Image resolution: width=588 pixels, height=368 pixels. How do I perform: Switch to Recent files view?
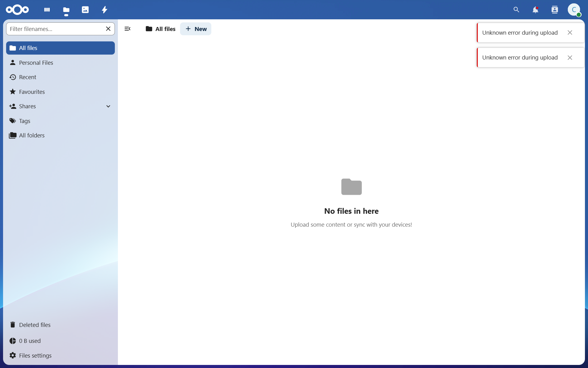pos(28,77)
